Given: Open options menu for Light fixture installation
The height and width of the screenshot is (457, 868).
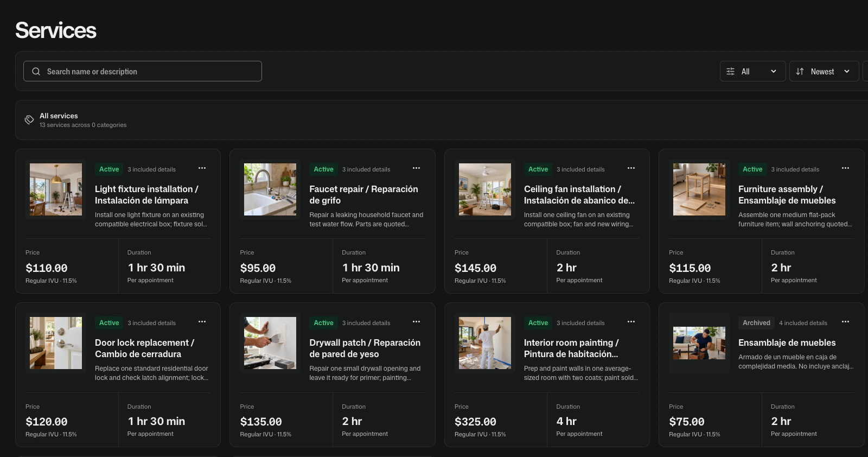Looking at the screenshot, I should 202,168.
